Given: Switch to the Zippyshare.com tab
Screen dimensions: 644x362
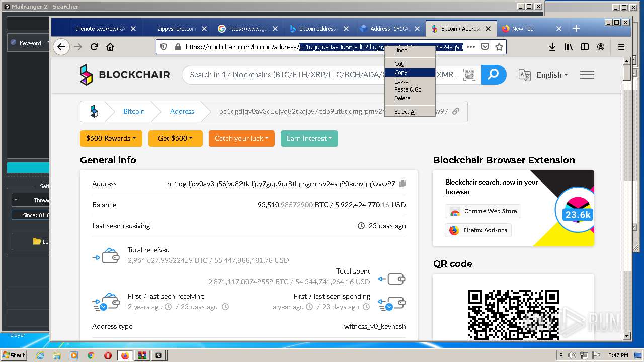Looking at the screenshot, I should [x=177, y=29].
